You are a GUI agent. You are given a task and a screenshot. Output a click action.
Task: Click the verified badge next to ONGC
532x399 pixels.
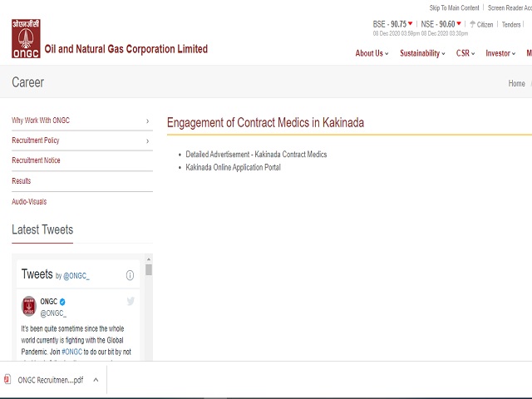(x=62, y=302)
